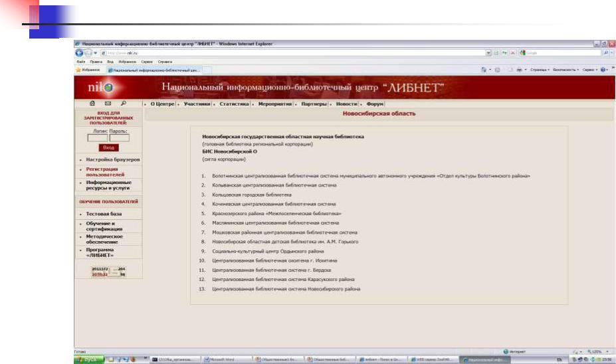Click the browser help icon
Image resolution: width=616 pixels, height=364 pixels.
pyautogui.click(x=603, y=70)
